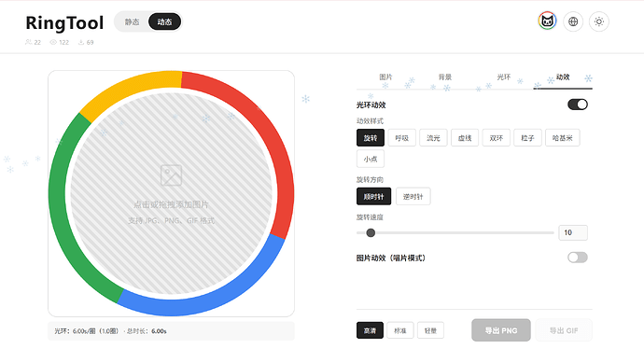Open the 光环 tab
The height and width of the screenshot is (349, 644).
[504, 77]
